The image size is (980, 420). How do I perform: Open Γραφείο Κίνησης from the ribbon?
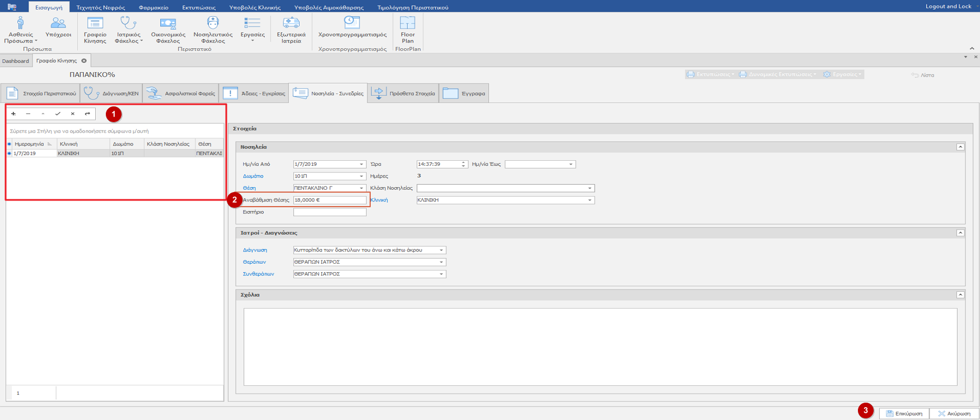(x=95, y=30)
